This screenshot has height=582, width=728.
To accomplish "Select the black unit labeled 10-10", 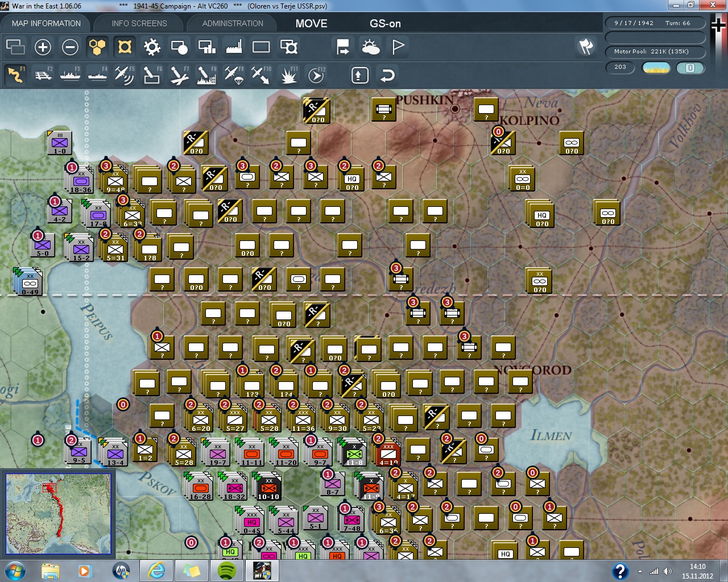I will pyautogui.click(x=268, y=487).
